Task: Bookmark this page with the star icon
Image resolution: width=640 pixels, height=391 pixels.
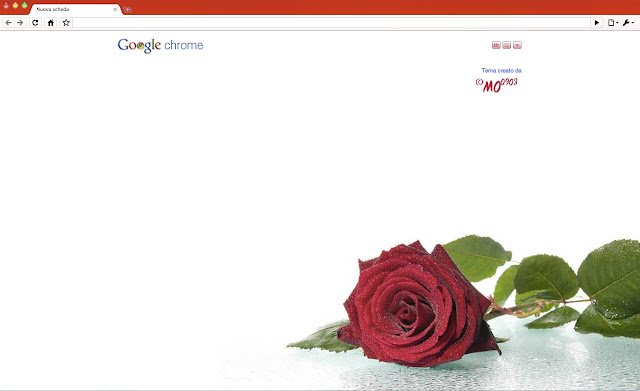Action: tap(66, 23)
